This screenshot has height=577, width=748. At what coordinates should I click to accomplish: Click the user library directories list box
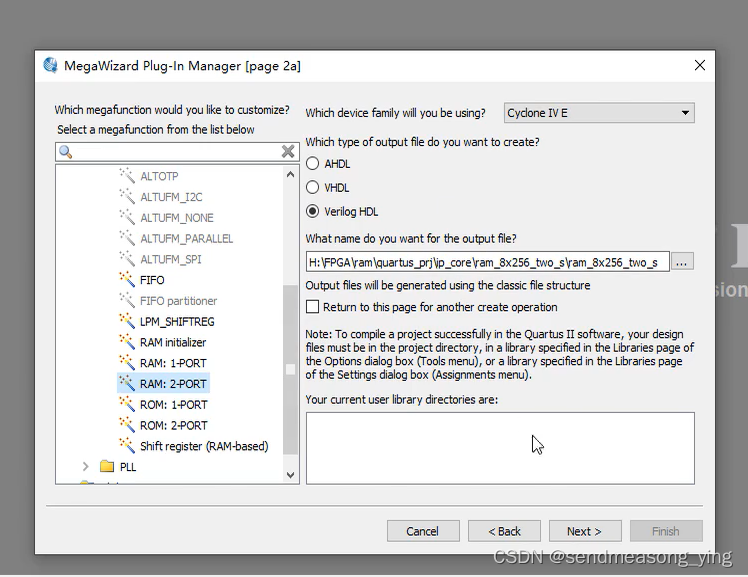click(500, 448)
